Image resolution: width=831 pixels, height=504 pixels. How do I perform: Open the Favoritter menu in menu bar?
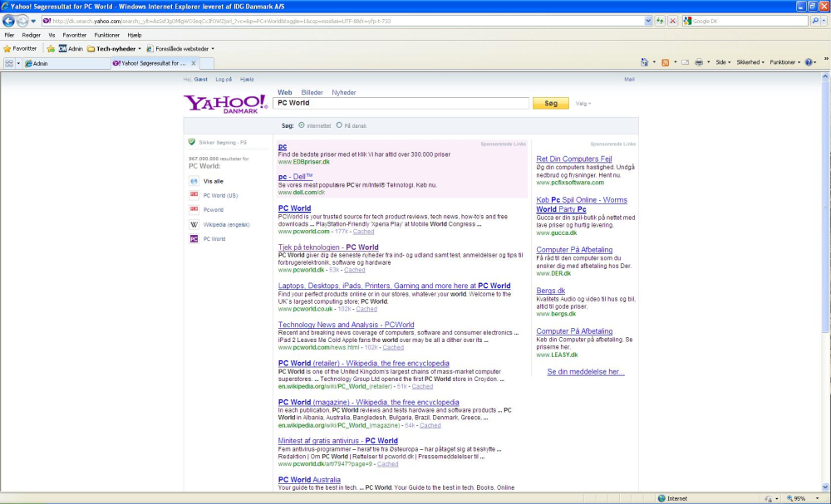(x=74, y=36)
